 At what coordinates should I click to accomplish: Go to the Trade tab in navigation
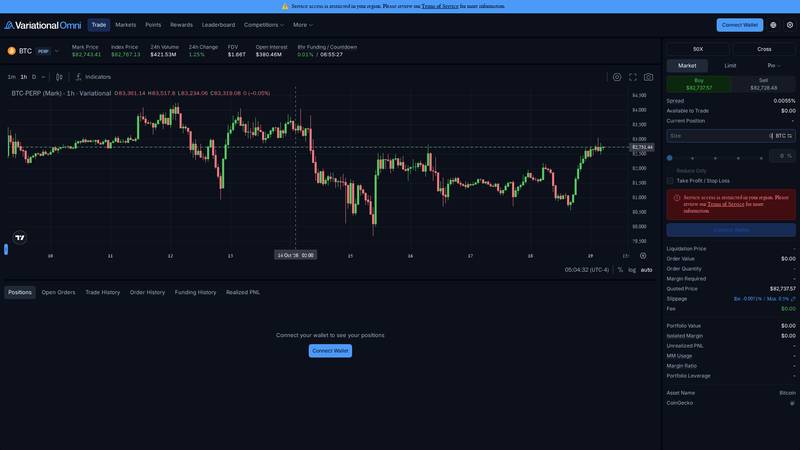[98, 25]
